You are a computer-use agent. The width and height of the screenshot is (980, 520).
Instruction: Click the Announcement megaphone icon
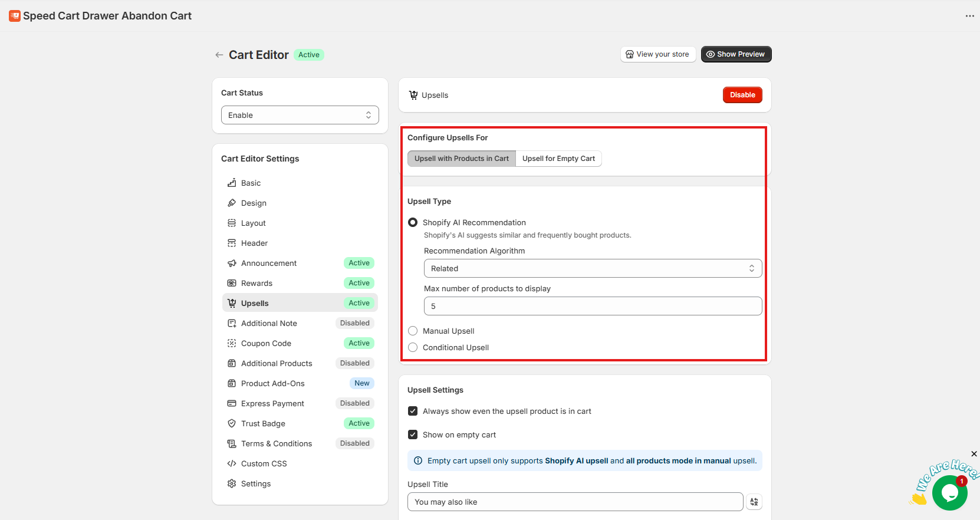pos(232,263)
